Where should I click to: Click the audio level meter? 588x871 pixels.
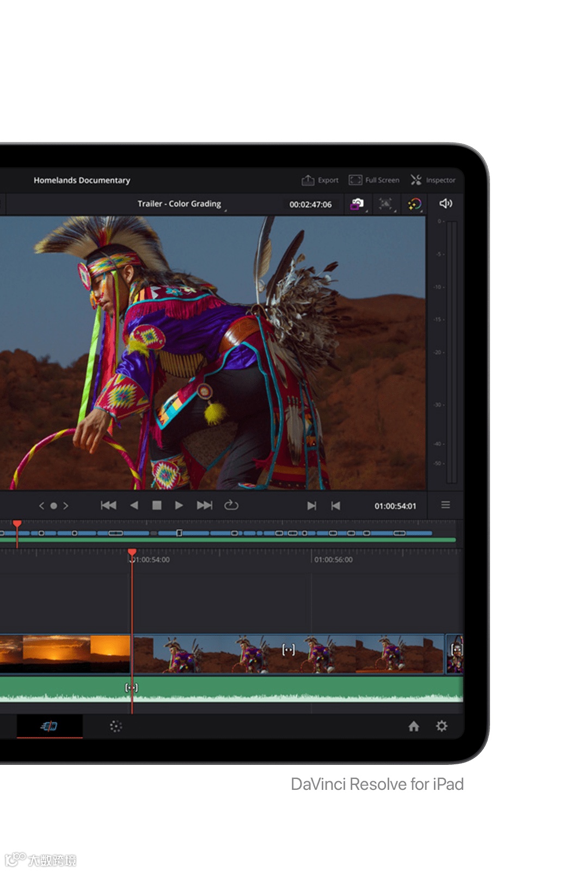451,352
